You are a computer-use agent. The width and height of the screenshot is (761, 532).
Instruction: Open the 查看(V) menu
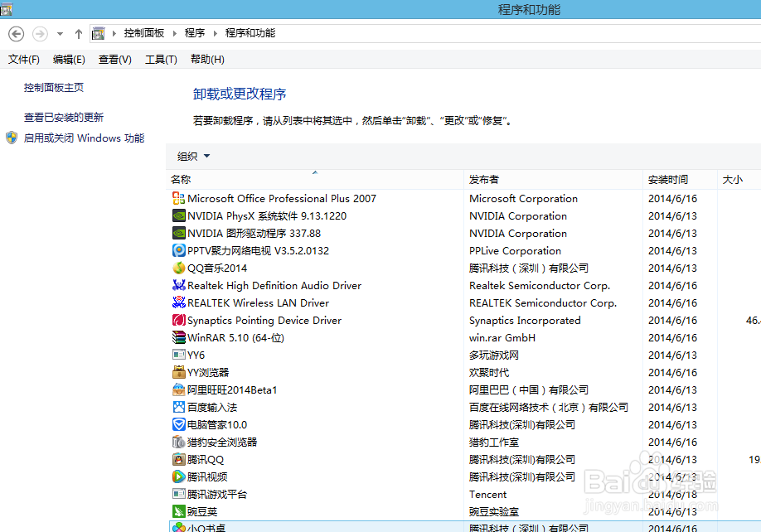click(115, 59)
